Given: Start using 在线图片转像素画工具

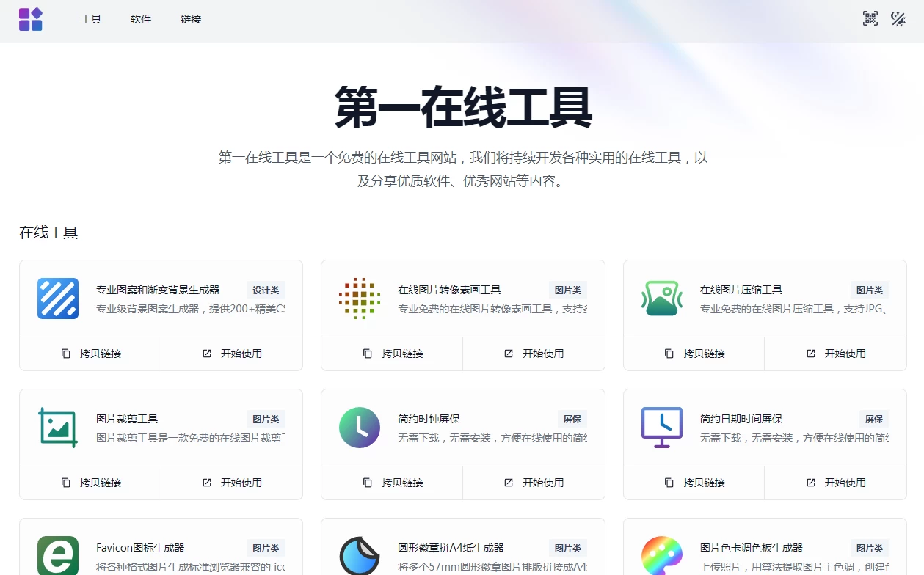Looking at the screenshot, I should click(534, 354).
